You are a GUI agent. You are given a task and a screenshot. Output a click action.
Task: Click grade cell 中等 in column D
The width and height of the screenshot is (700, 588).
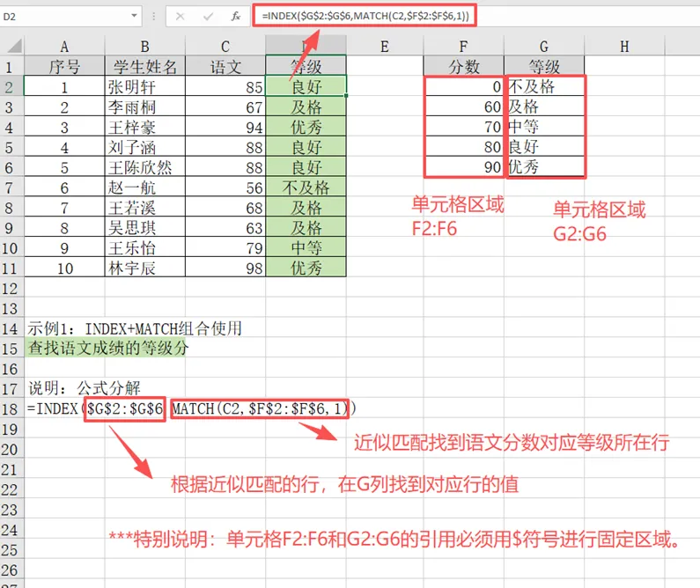point(306,247)
